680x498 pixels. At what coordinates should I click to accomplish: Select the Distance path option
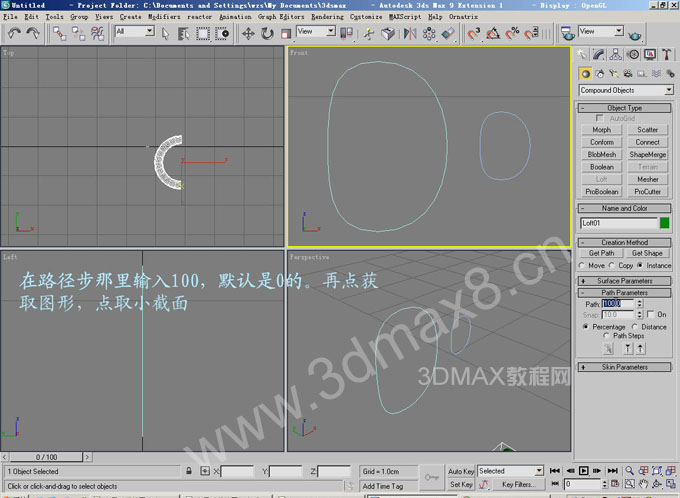(634, 327)
